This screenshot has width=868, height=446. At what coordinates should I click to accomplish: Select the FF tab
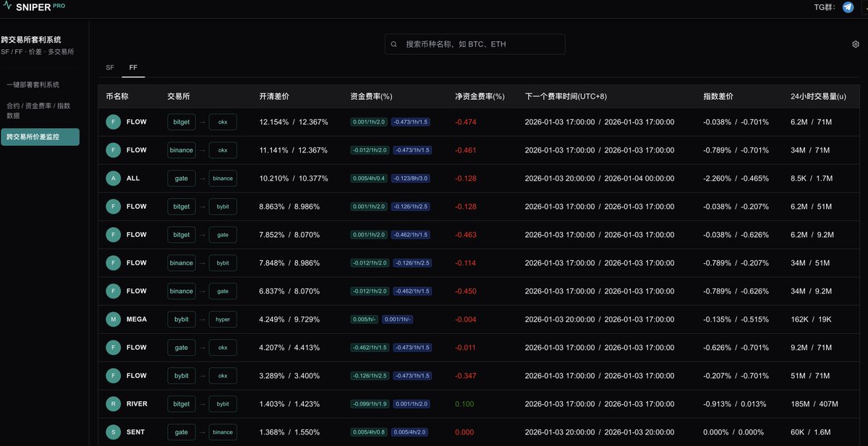point(133,67)
